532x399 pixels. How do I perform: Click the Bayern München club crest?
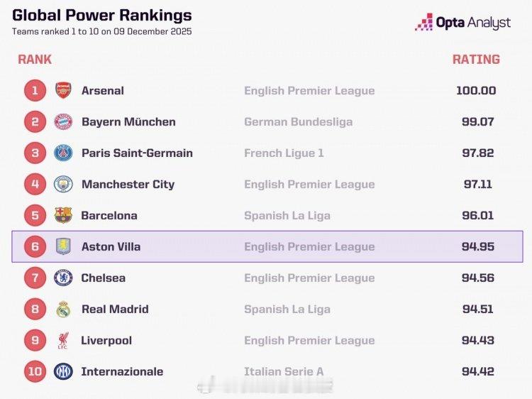(x=63, y=121)
